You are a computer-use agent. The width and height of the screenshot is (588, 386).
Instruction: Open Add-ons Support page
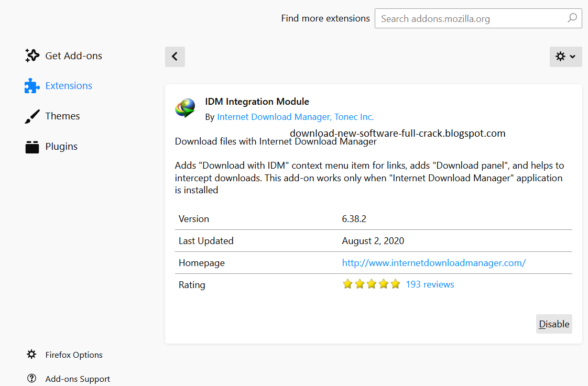(78, 379)
